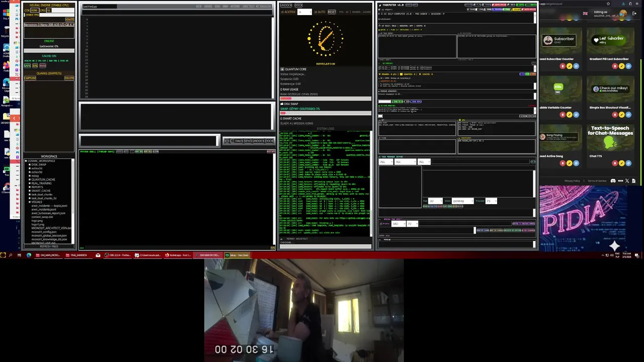Click the CAPTURE snippet button
Image resolution: width=644 pixels, height=362 pixels.
pyautogui.click(x=30, y=78)
